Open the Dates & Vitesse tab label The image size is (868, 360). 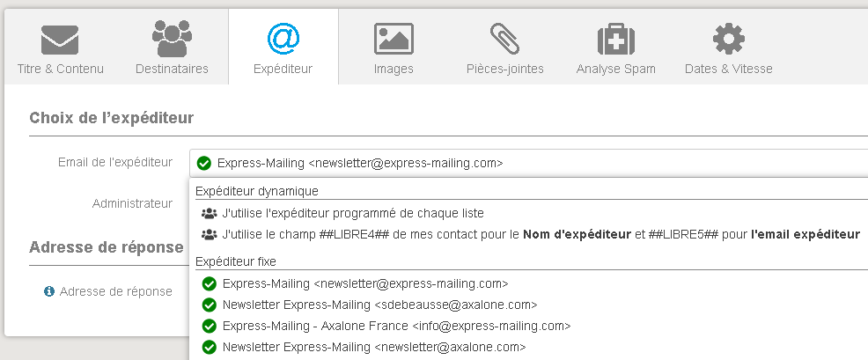[729, 70]
